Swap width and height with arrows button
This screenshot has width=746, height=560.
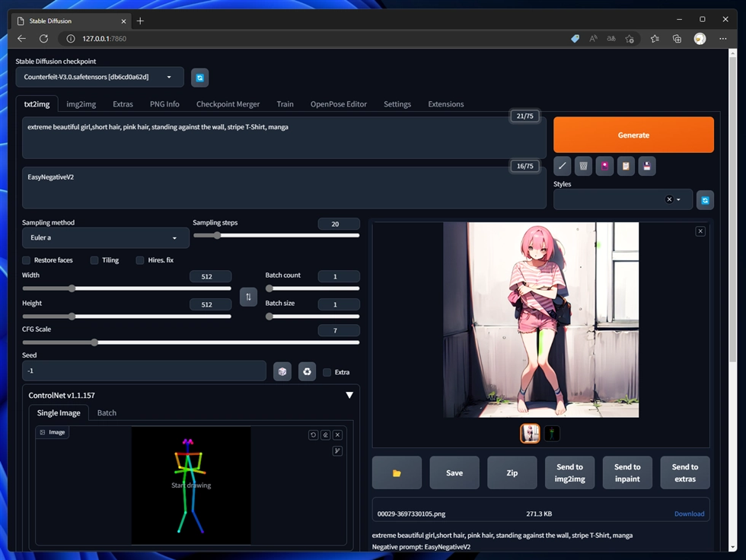pos(248,297)
